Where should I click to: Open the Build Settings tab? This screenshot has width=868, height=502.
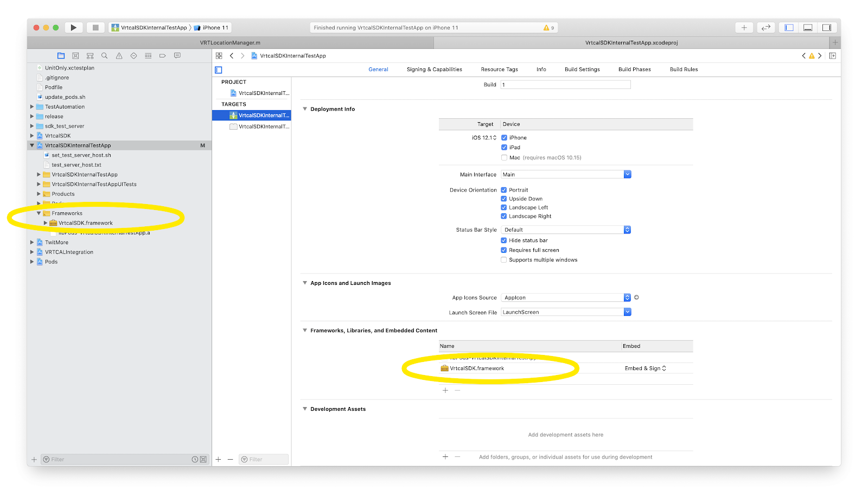tap(582, 69)
